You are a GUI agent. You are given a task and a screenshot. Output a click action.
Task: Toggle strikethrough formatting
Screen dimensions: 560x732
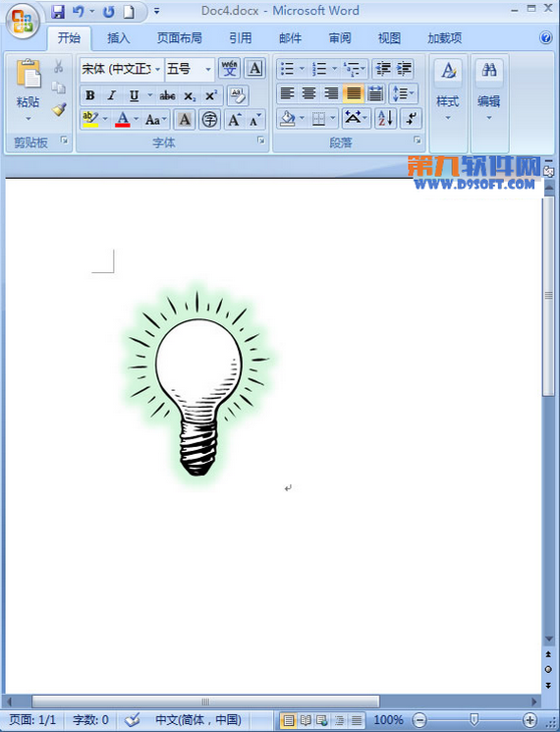[167, 95]
